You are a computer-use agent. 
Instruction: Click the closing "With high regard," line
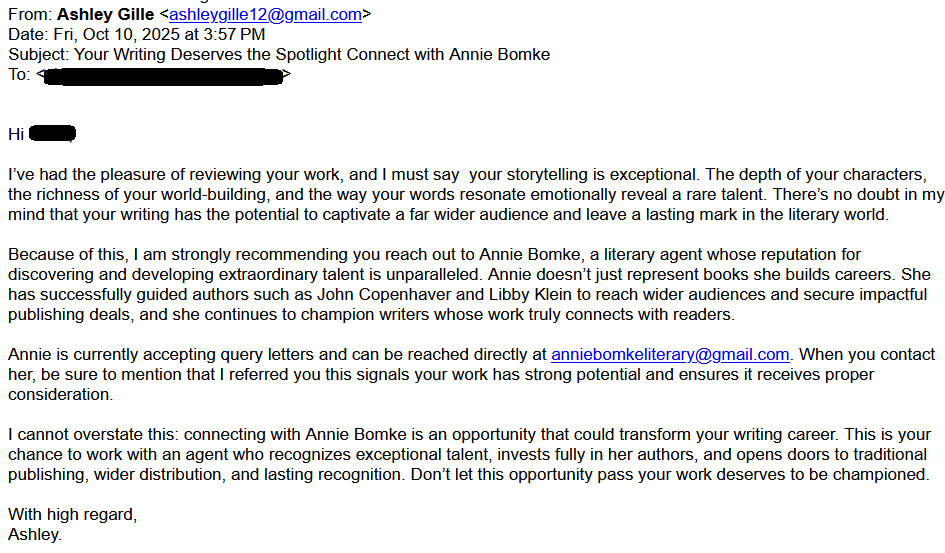pos(73,515)
